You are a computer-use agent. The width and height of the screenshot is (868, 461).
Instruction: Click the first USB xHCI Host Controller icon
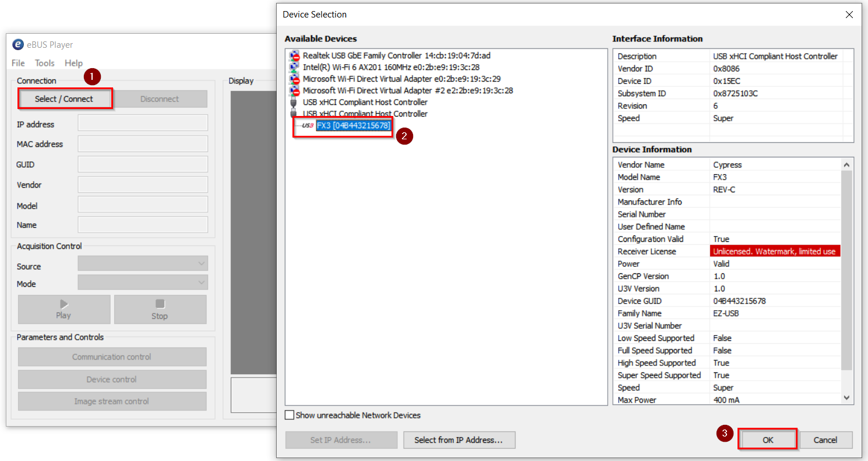tap(294, 103)
